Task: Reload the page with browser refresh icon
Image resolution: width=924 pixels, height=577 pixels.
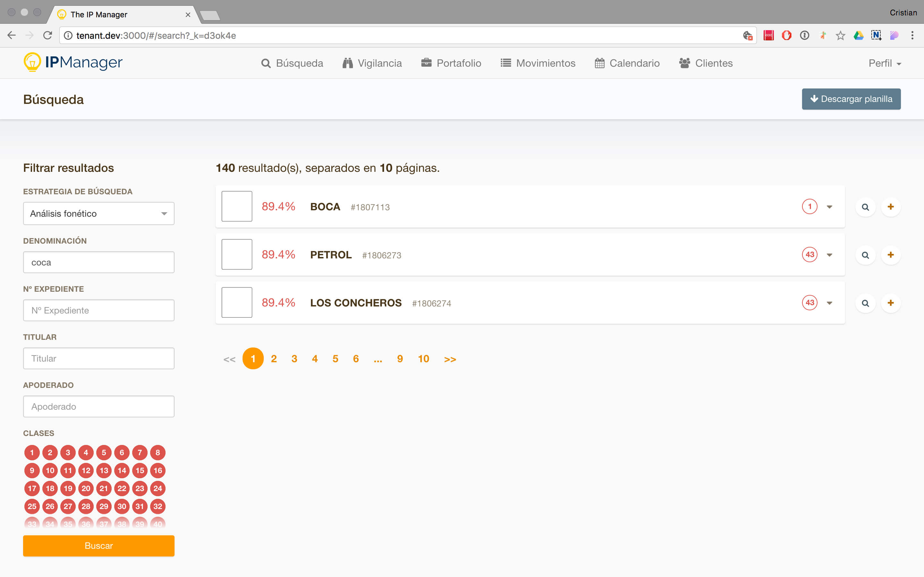Action: [48, 36]
